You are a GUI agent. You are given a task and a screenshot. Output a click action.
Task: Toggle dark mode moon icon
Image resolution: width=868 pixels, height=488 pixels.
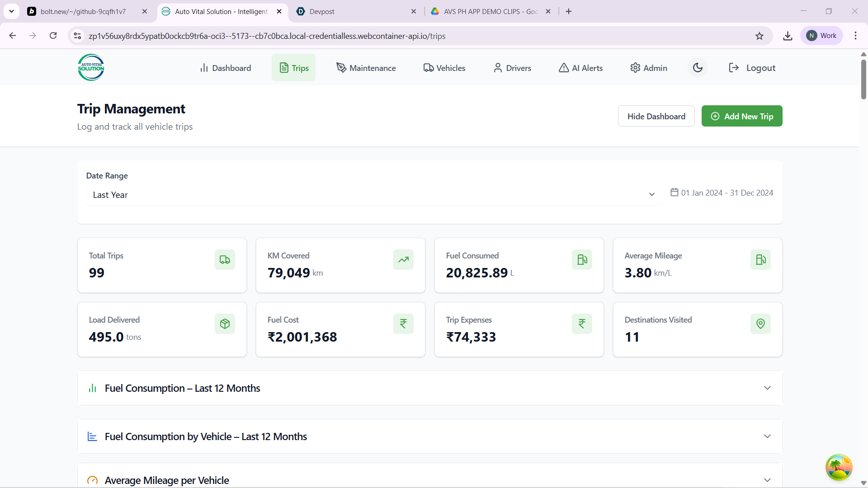(x=698, y=68)
